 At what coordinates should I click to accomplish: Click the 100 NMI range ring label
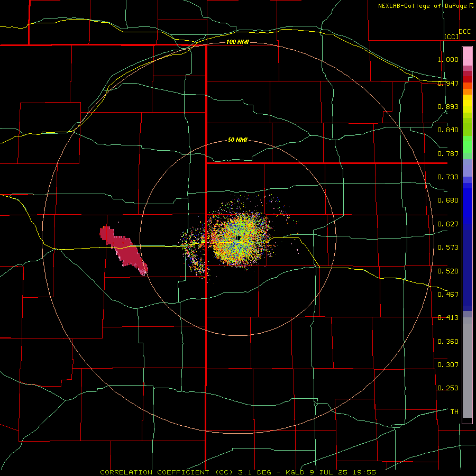pyautogui.click(x=237, y=42)
